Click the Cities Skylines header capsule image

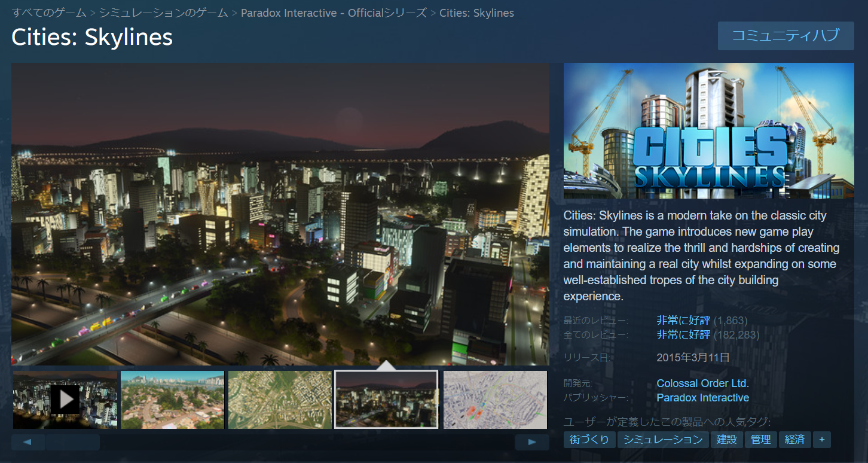tap(708, 130)
